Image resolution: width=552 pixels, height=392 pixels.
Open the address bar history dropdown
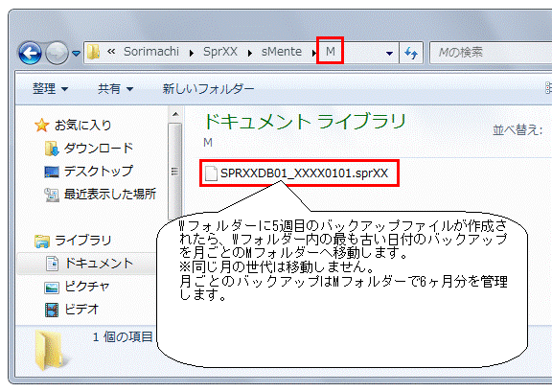389,53
